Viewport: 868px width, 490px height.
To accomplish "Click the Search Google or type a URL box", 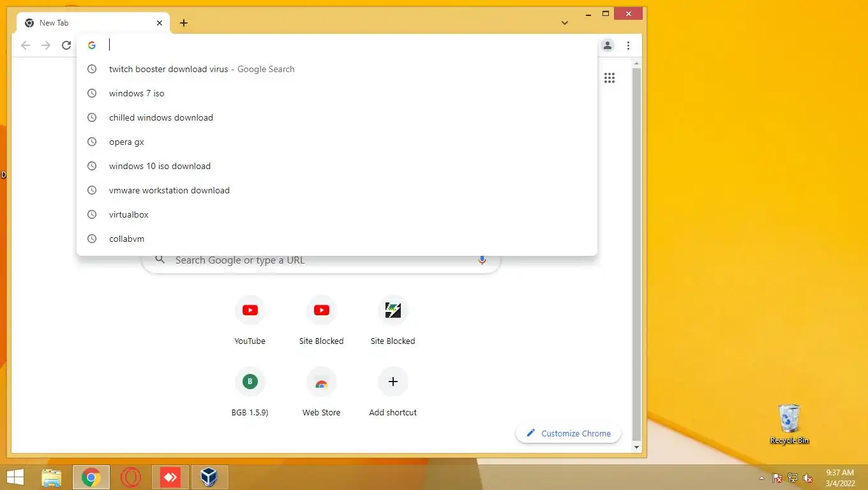I will [321, 260].
